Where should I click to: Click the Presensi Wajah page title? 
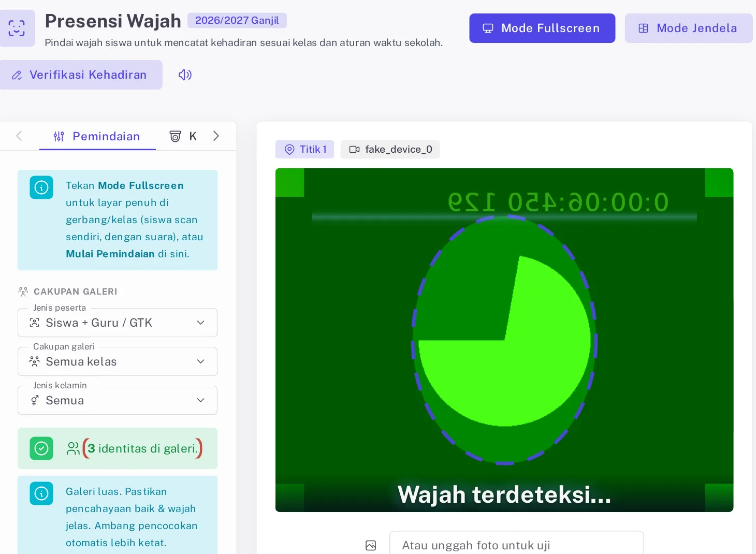tap(113, 21)
